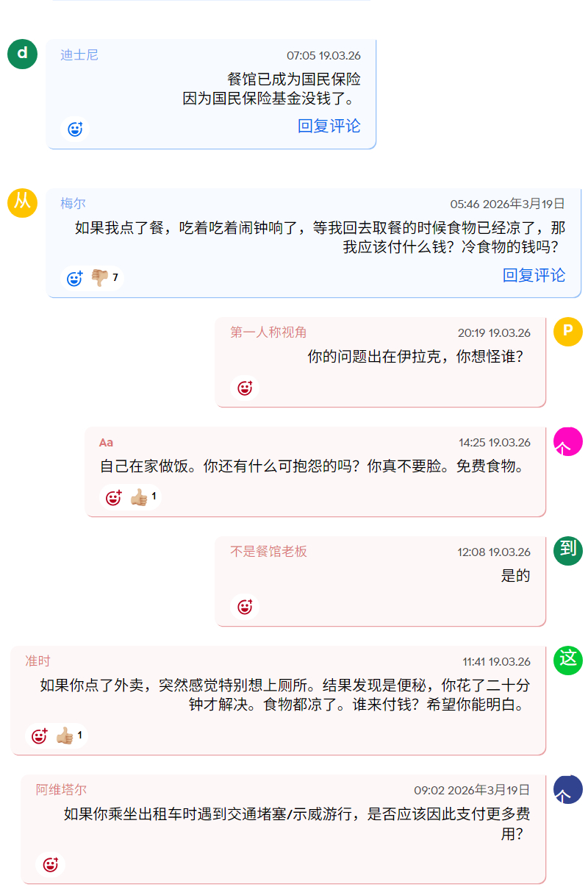Add reaction to 第一人称视角's reply
The height and width of the screenshot is (890, 588).
[x=245, y=388]
